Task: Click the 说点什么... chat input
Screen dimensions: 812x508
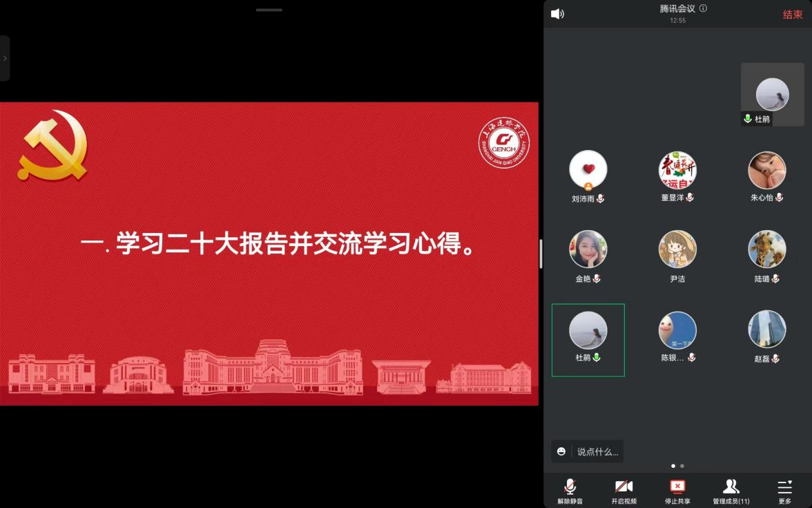Action: pyautogui.click(x=597, y=451)
